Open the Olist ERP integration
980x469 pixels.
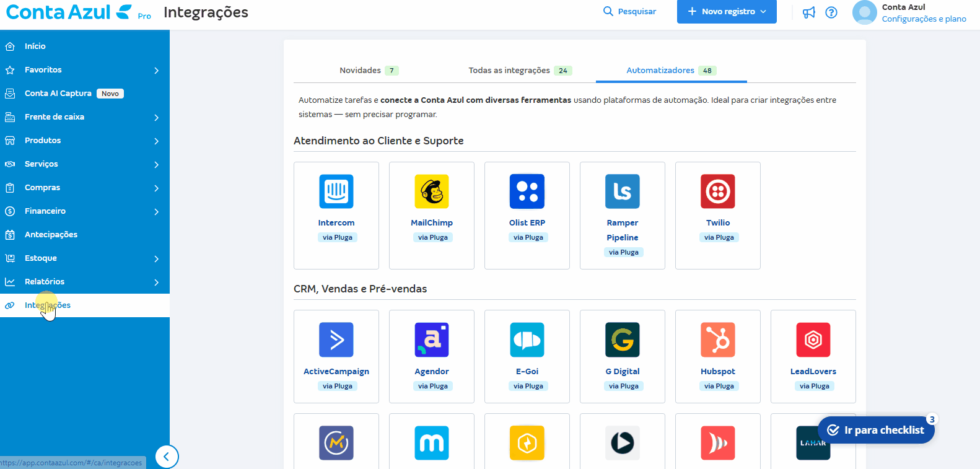(527, 214)
